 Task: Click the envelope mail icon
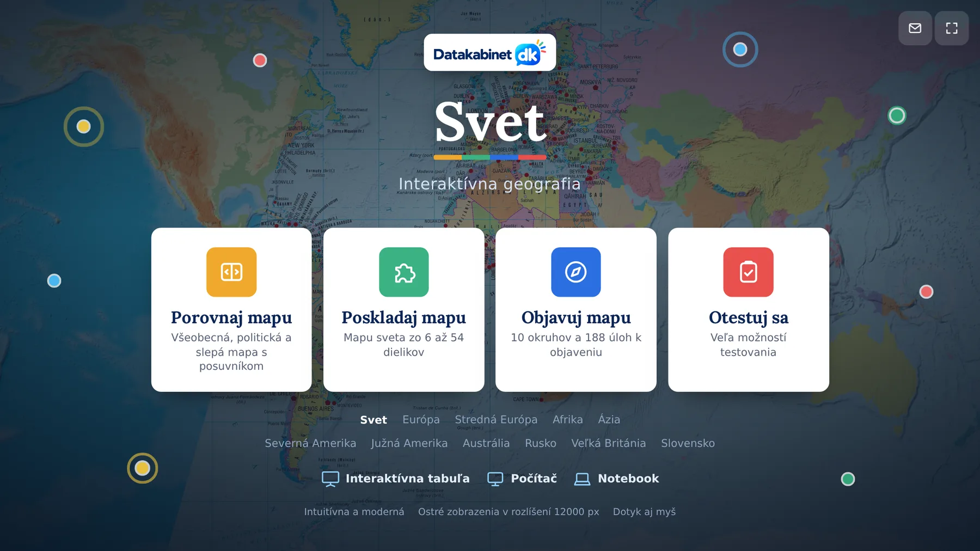(915, 28)
